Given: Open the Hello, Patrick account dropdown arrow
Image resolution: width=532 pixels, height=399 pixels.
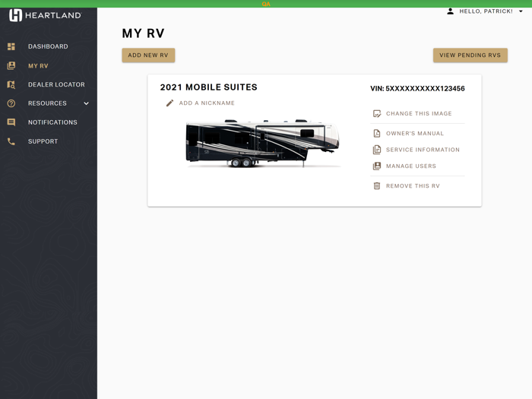Looking at the screenshot, I should click(x=521, y=11).
